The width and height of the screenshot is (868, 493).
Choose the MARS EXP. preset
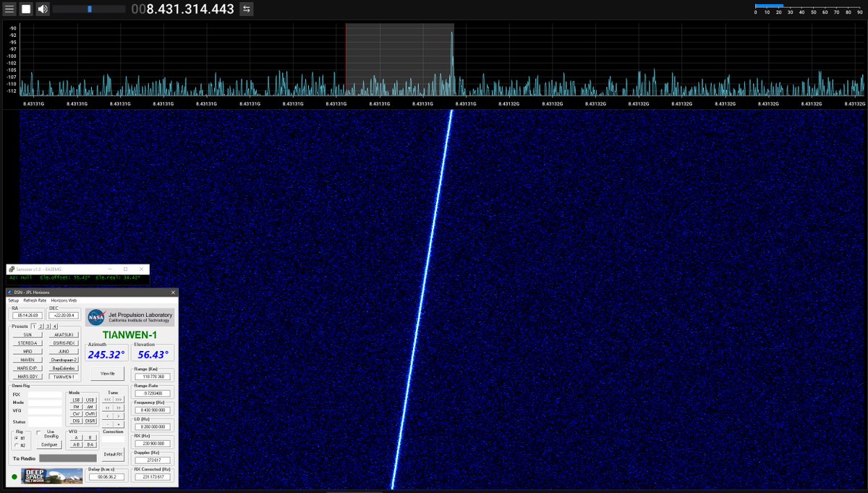[x=27, y=368]
